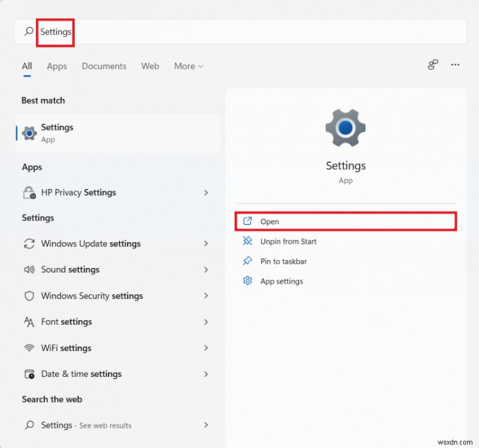The width and height of the screenshot is (479, 448).
Task: Select the WiFi settings icon
Action: (28, 348)
